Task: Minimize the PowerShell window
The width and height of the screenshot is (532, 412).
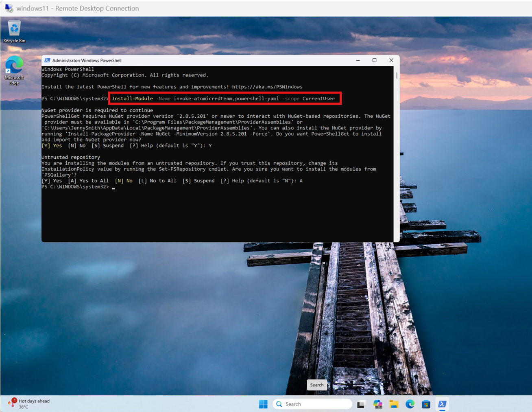Action: (358, 60)
